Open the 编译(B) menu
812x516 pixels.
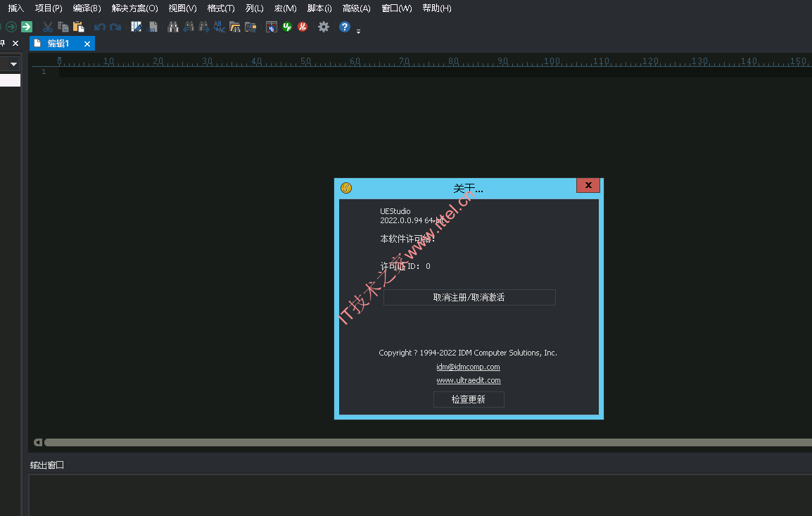pyautogui.click(x=87, y=8)
